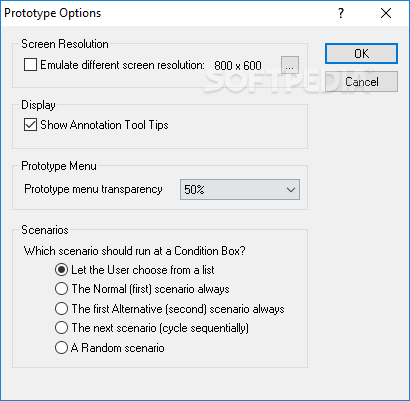
Task: Expand the transparency dropdown chevron arrow
Action: click(291, 190)
